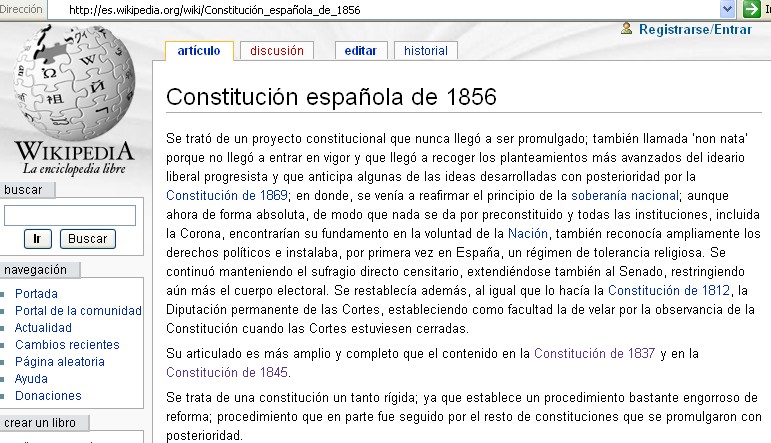Click the green Go arrow button
771x443 pixels.
point(751,9)
